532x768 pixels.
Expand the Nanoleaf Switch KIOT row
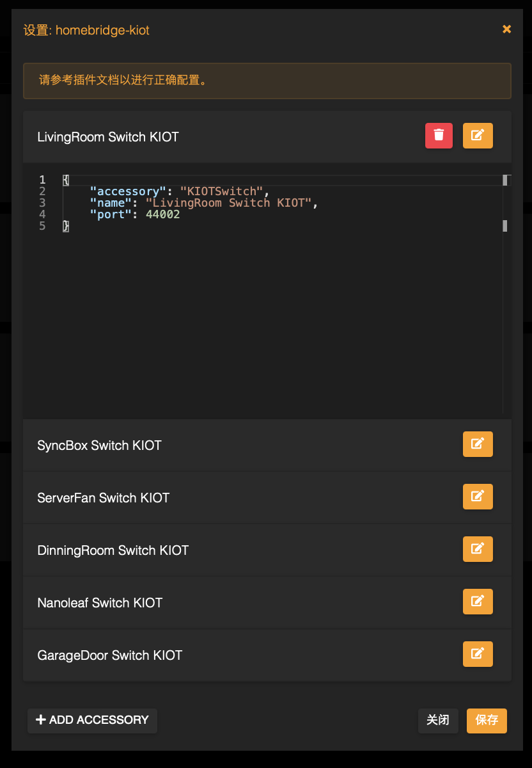pos(267,603)
